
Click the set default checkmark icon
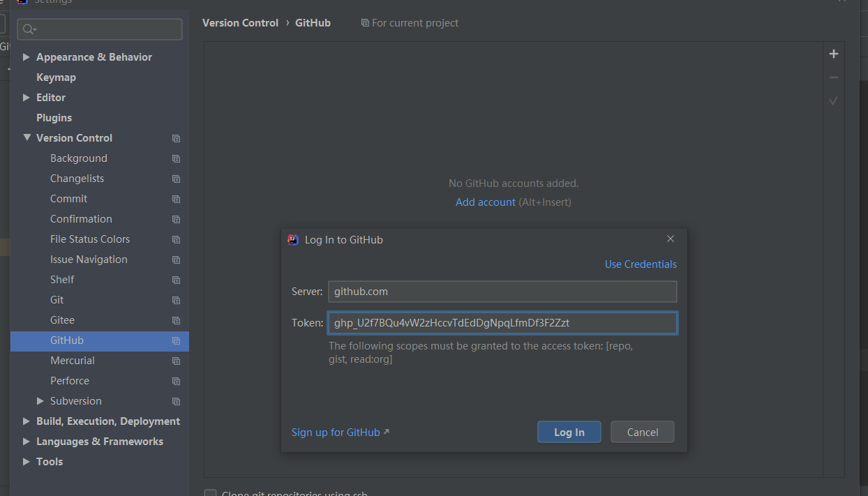[833, 101]
